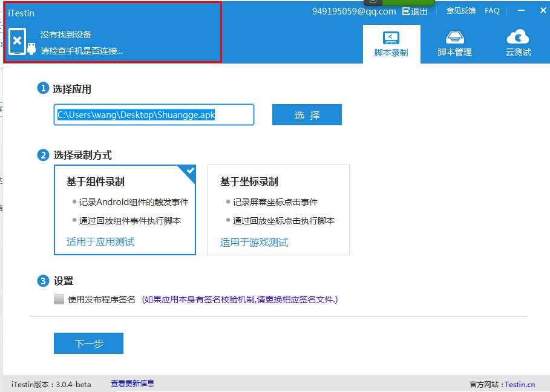550x392 pixels.
Task: Click the 选择应用 step heading
Action: [72, 89]
